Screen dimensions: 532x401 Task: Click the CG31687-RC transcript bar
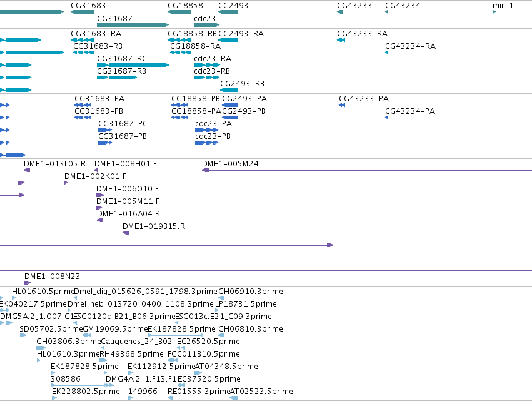[133, 65]
